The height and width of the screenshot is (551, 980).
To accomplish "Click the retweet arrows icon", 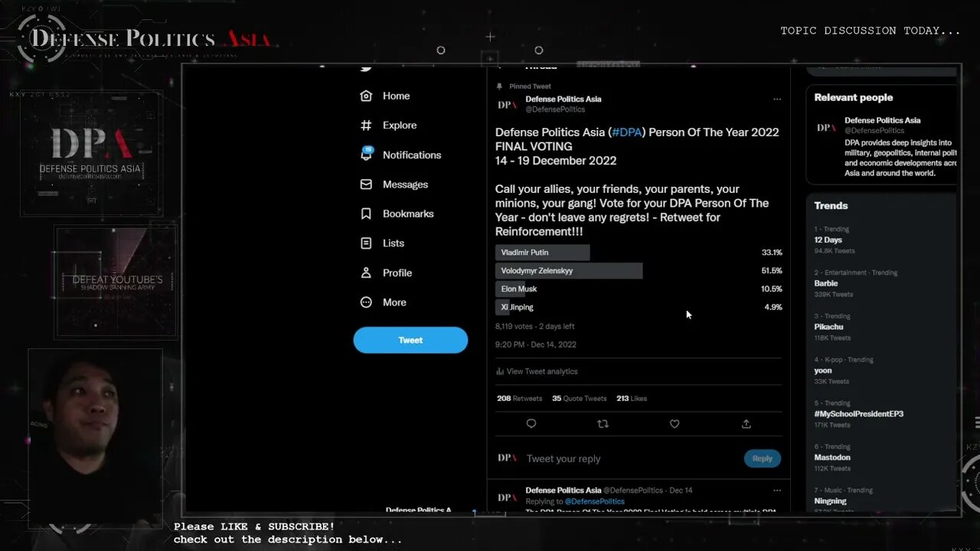I will point(603,424).
